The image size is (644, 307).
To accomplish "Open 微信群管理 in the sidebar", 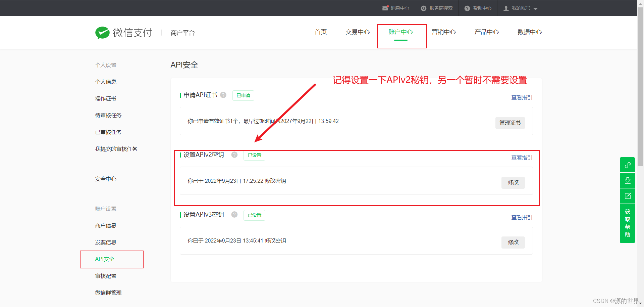I will (x=108, y=293).
